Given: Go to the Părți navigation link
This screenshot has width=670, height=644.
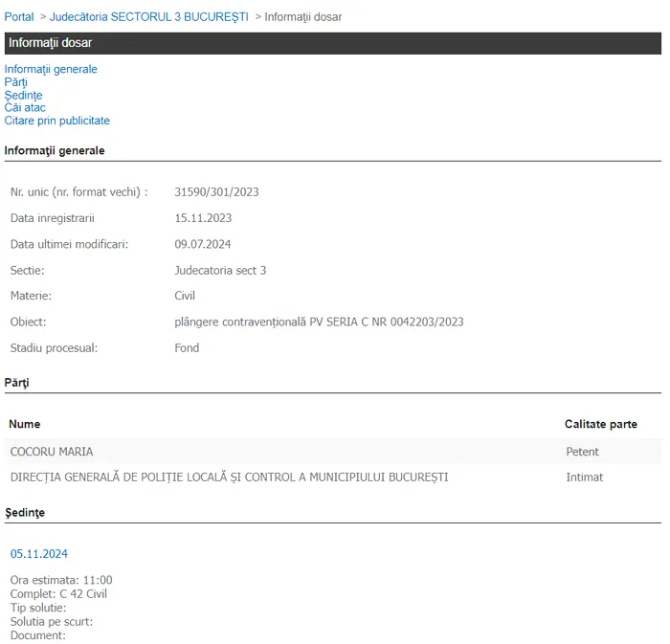Looking at the screenshot, I should click(15, 82).
